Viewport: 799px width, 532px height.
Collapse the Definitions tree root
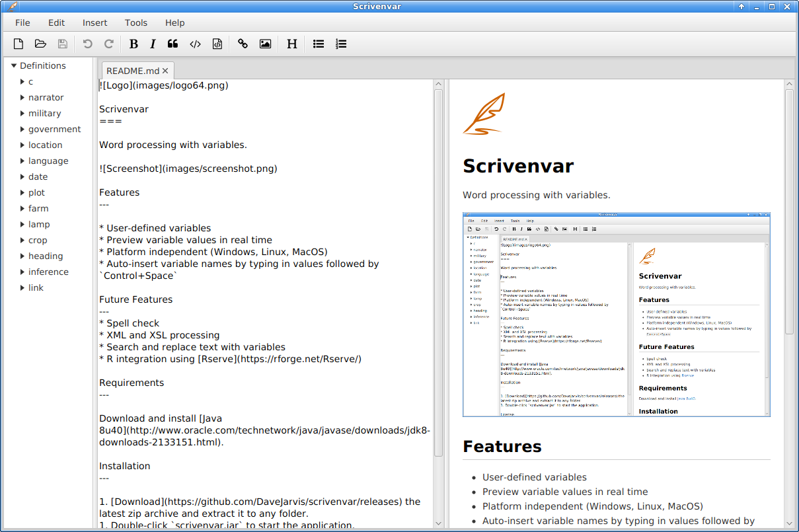click(13, 66)
